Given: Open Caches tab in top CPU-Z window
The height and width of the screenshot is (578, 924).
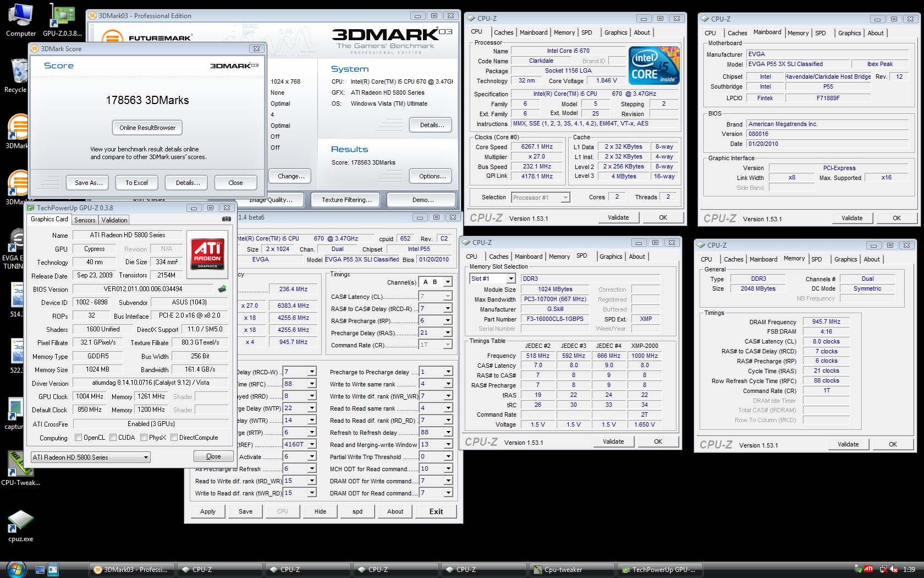Looking at the screenshot, I should [504, 32].
